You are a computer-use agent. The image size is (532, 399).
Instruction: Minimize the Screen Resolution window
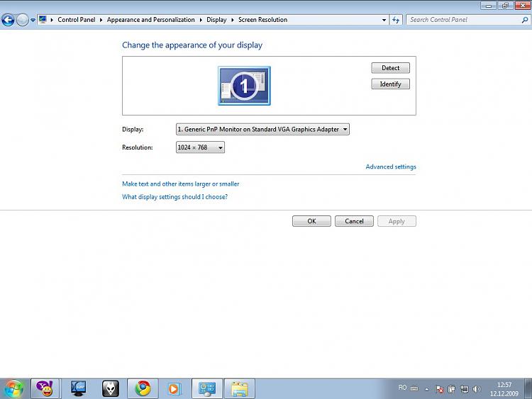[489, 5]
